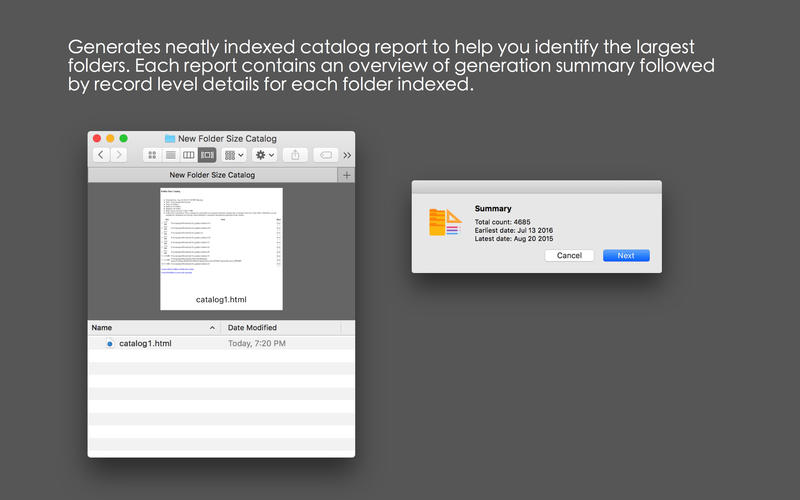Select the catalog1.html cover flow preview
Image resolution: width=800 pixels, height=500 pixels.
[221, 248]
